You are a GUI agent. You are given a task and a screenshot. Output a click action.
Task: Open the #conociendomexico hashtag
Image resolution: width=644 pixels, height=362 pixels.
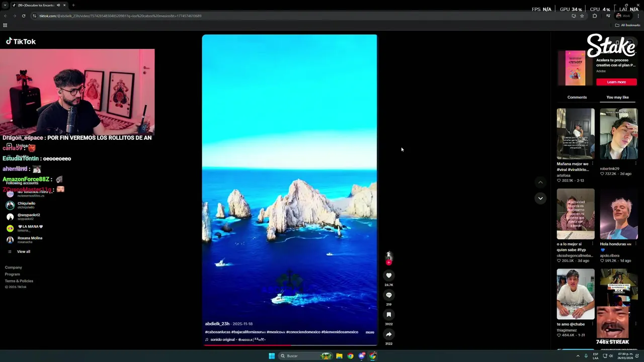pyautogui.click(x=303, y=332)
